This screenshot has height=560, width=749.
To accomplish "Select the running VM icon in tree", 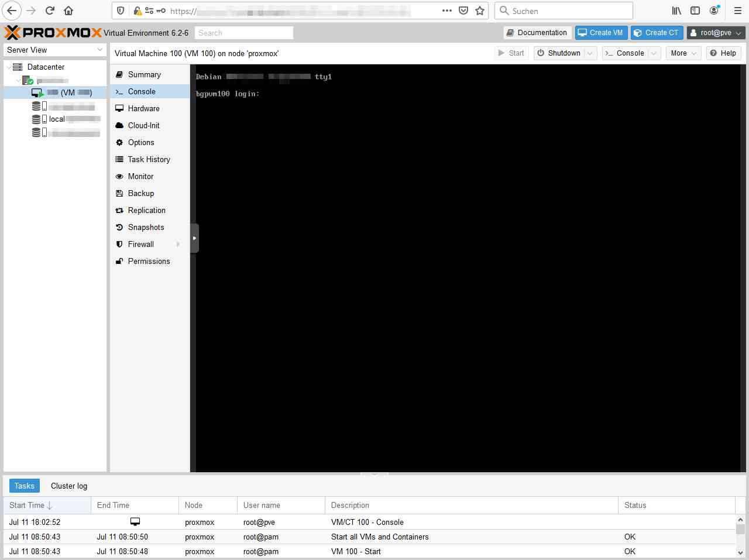I will coord(37,92).
